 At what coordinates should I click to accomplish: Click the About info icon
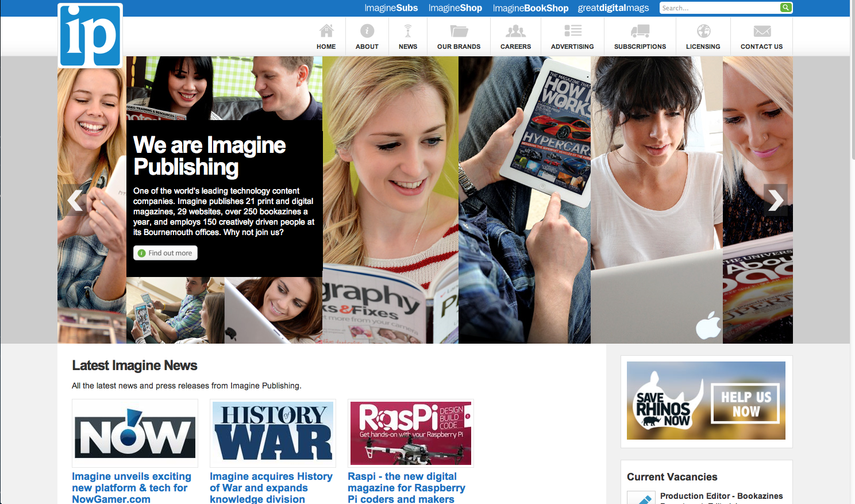point(367,30)
